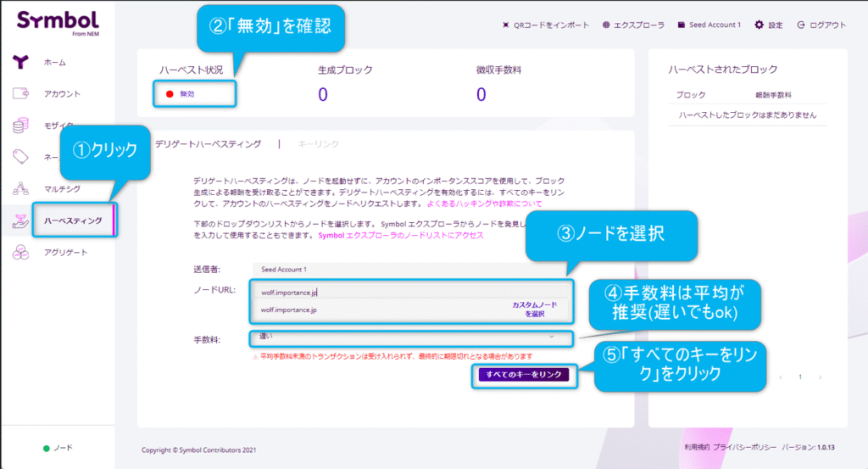
Task: Click the QR code import icon
Action: 505,25
